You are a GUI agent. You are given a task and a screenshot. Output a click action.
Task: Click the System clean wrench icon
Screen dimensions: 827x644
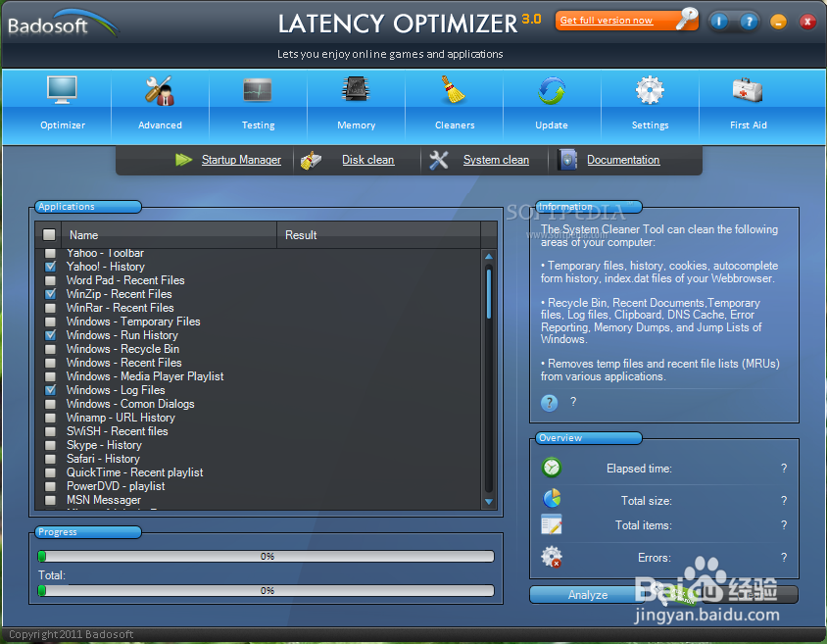pos(438,161)
